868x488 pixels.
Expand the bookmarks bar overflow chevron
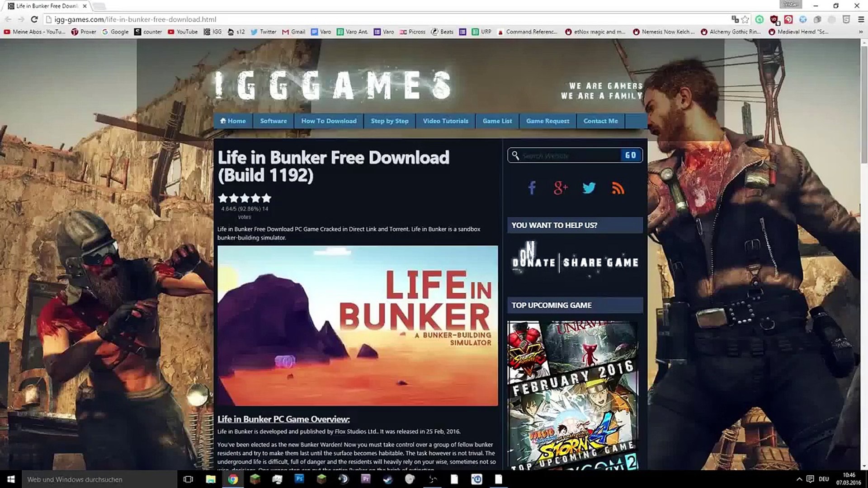tap(860, 32)
